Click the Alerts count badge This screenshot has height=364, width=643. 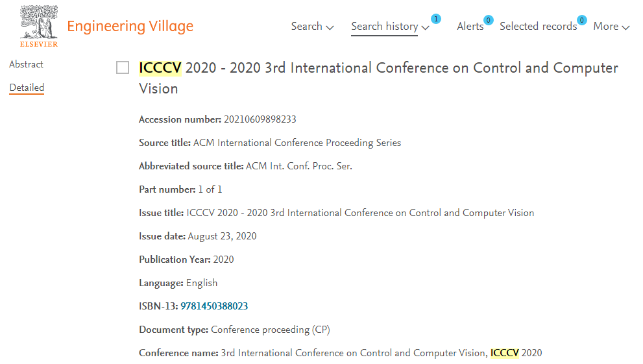[x=488, y=20]
